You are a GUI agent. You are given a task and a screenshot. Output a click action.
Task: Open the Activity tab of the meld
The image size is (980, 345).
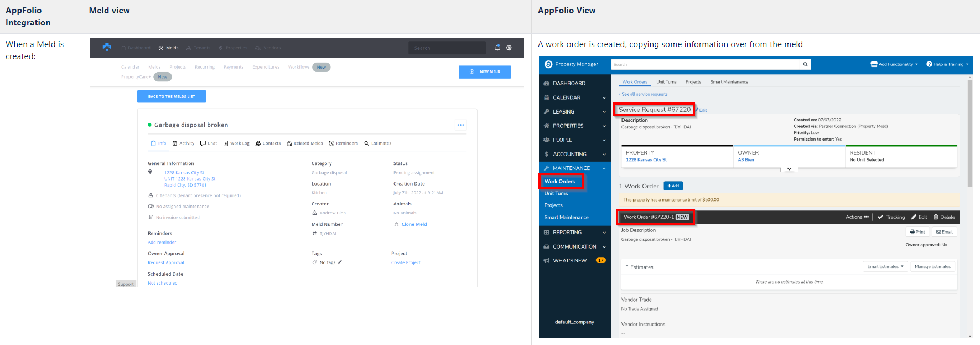(183, 143)
